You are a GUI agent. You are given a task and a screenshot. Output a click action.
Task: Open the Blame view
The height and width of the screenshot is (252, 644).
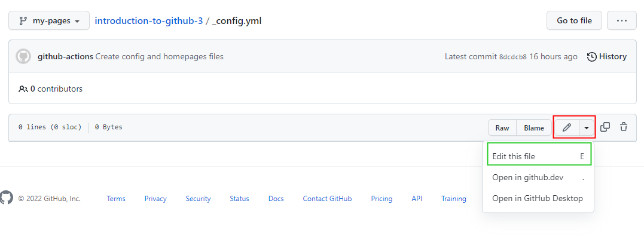point(534,127)
